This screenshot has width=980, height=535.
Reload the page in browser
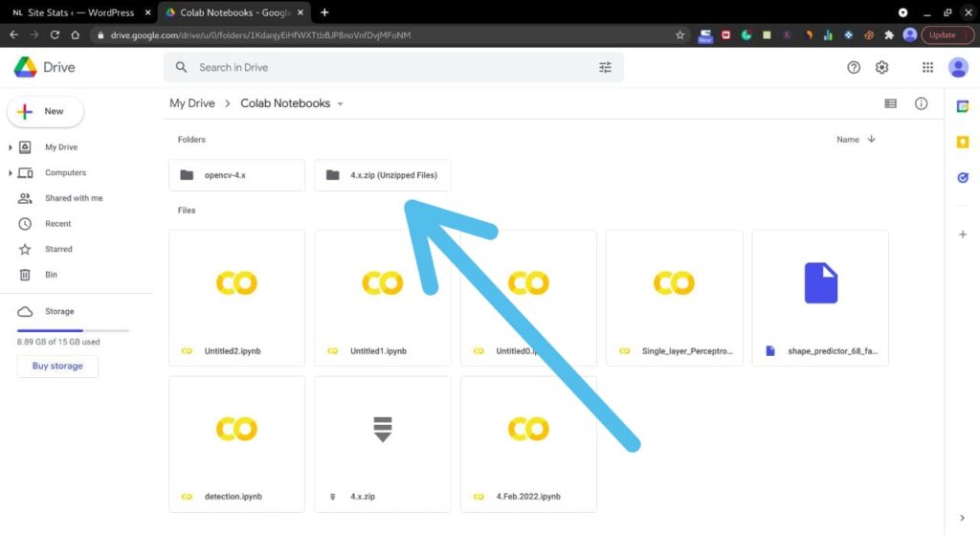(x=55, y=35)
